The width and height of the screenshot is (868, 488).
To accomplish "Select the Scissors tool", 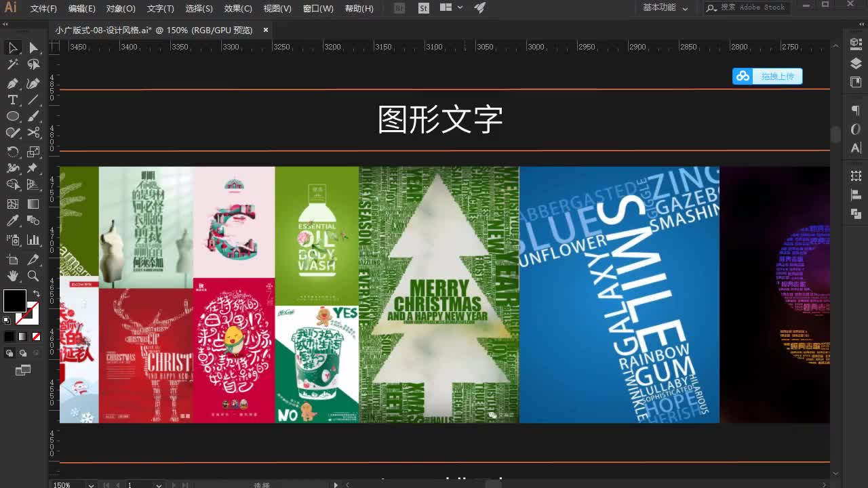I will [33, 133].
